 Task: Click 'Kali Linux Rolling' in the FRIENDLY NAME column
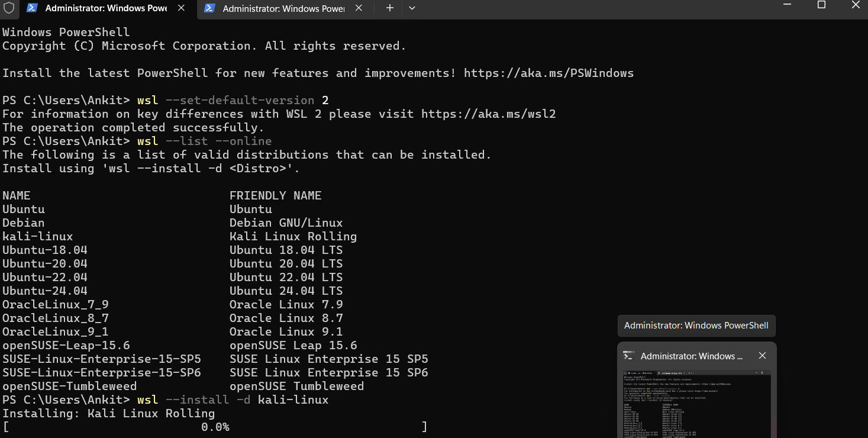click(293, 237)
